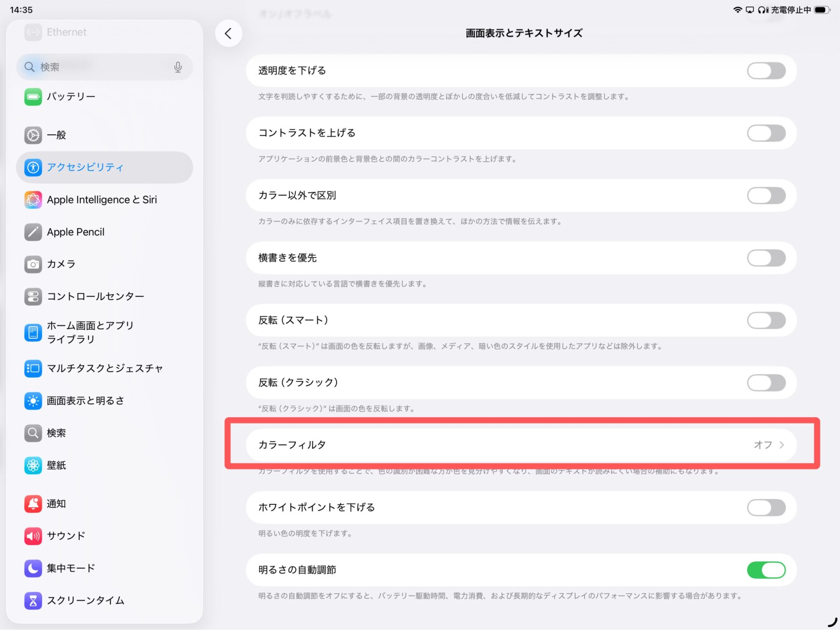Open 画面表示と明るさ in sidebar
Screen dimensions: 840x630
85,401
